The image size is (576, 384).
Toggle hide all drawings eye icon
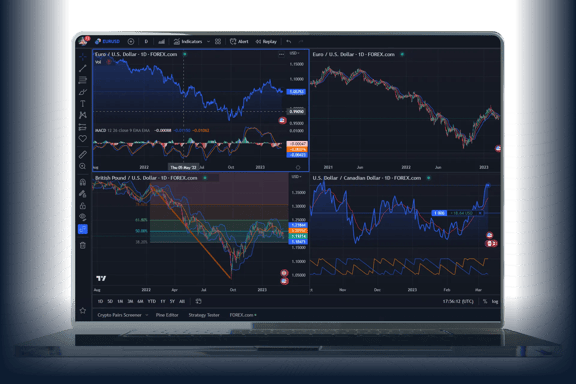(83, 217)
